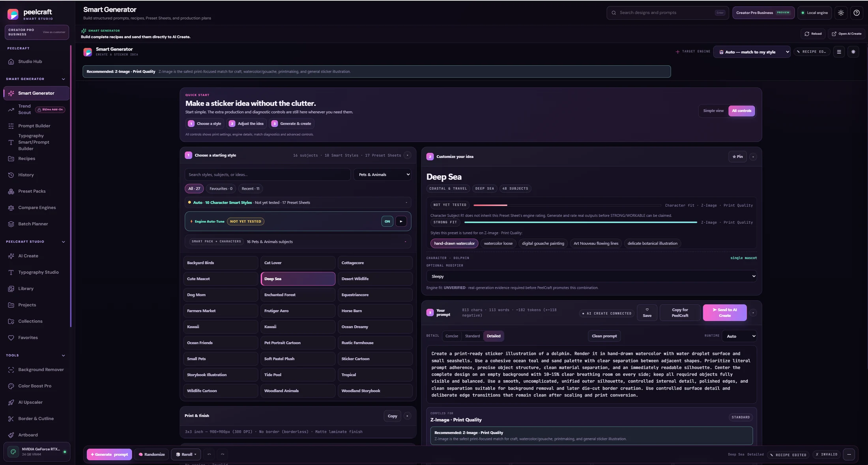Collapse the Tools sidebar section

[x=63, y=355]
